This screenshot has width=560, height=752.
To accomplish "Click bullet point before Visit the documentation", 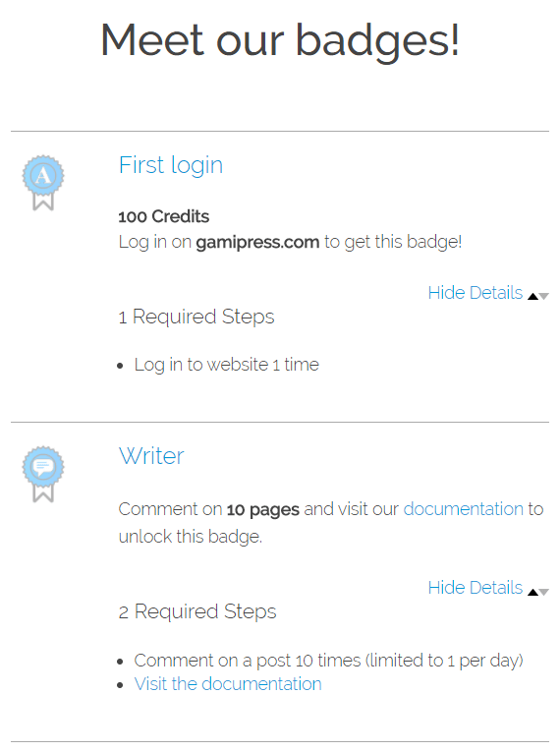I will (120, 685).
